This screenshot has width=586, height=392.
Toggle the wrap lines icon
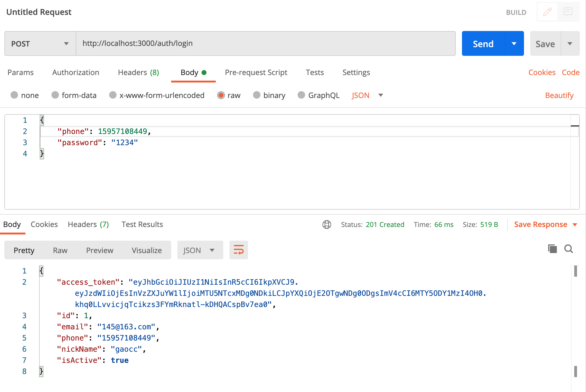pos(238,250)
